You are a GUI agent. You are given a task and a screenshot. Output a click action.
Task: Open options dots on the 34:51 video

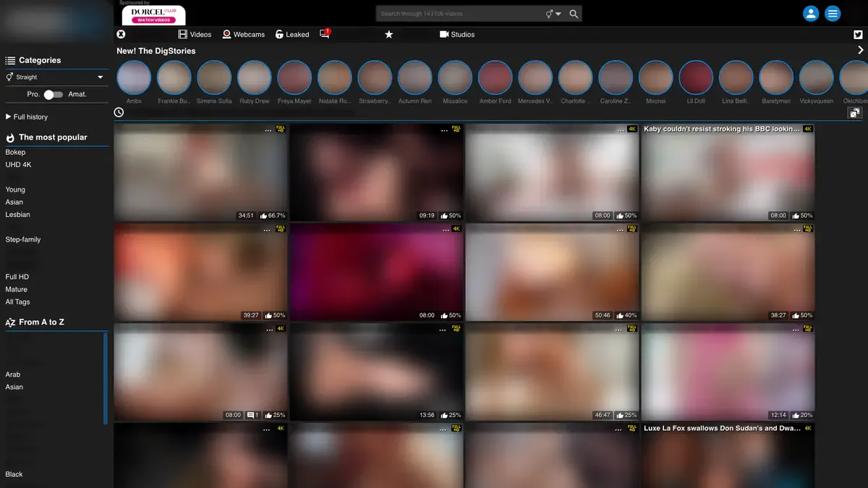268,130
